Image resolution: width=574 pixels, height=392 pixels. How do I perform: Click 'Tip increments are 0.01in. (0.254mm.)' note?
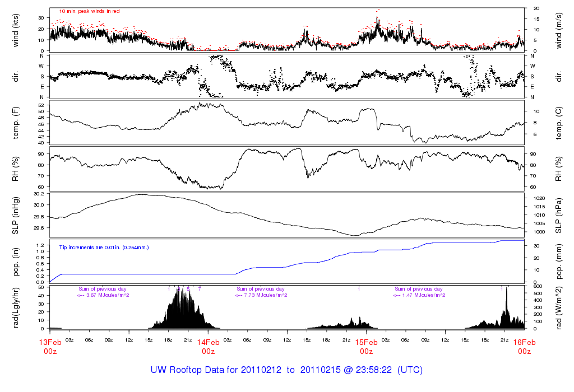point(104,248)
